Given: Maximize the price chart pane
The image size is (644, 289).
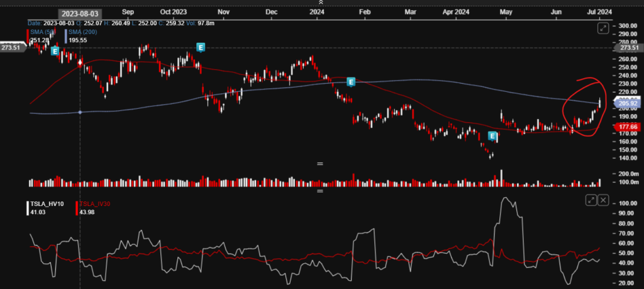Looking at the screenshot, I should 603,28.
